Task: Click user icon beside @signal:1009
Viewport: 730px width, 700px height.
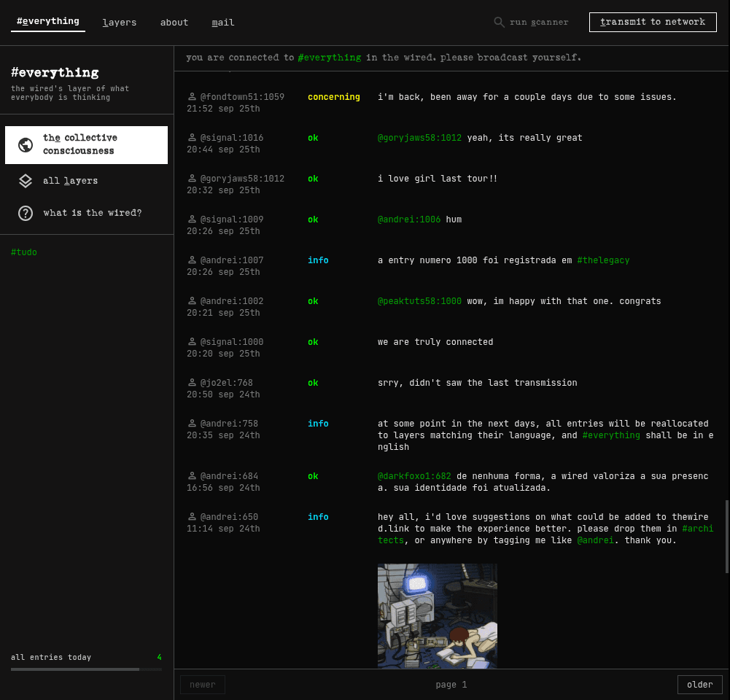Action: point(192,219)
